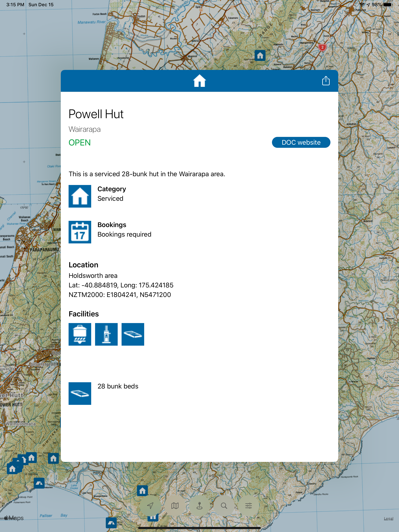
Task: Select the mattress facility icon
Action: click(133, 334)
